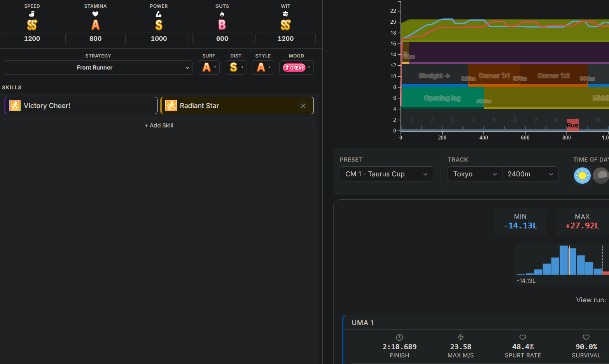Image resolution: width=609 pixels, height=364 pixels.
Task: Click the lightning icon above Max M/S
Action: (x=460, y=337)
